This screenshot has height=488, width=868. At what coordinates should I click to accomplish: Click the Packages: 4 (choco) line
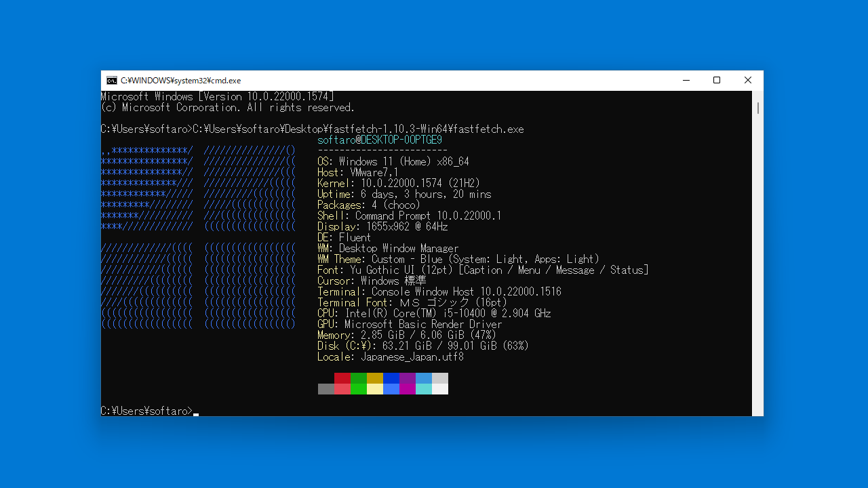tap(369, 205)
